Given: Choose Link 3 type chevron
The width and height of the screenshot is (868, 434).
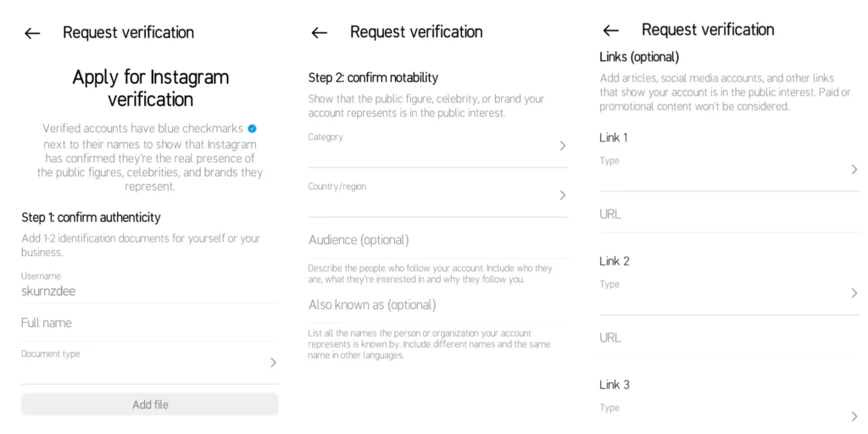Looking at the screenshot, I should coord(854,416).
